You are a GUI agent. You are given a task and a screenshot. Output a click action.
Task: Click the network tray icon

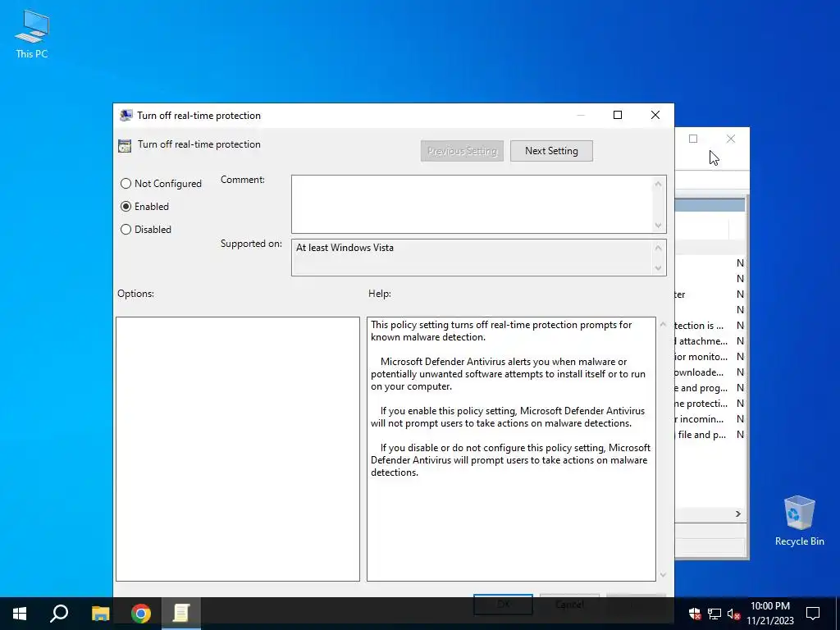pyautogui.click(x=714, y=614)
